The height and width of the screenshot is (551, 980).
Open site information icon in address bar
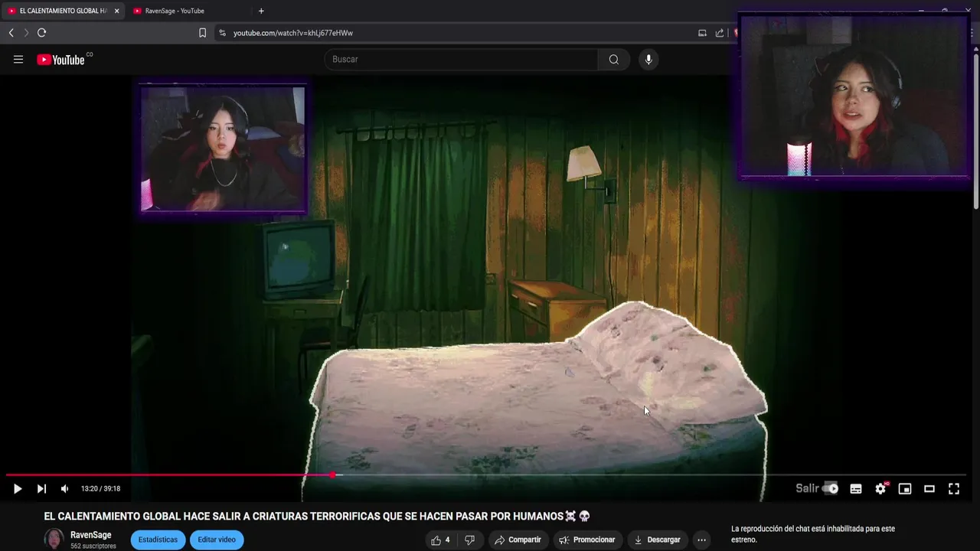click(223, 33)
